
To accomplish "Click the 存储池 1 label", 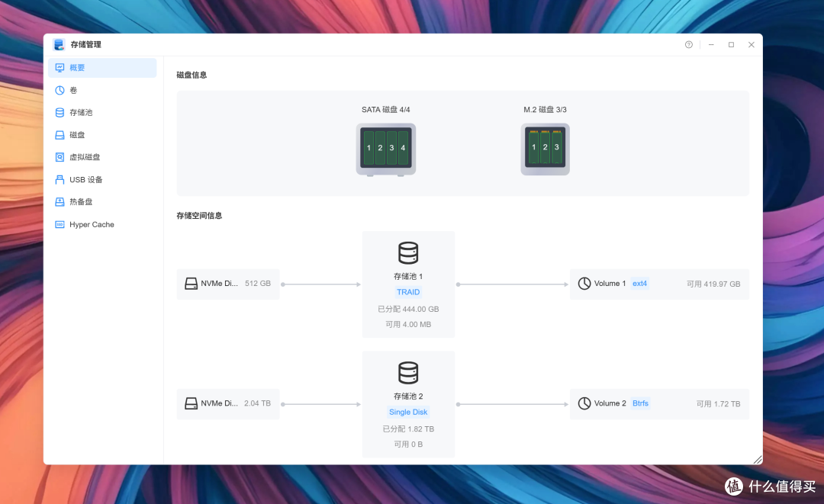I will point(408,276).
